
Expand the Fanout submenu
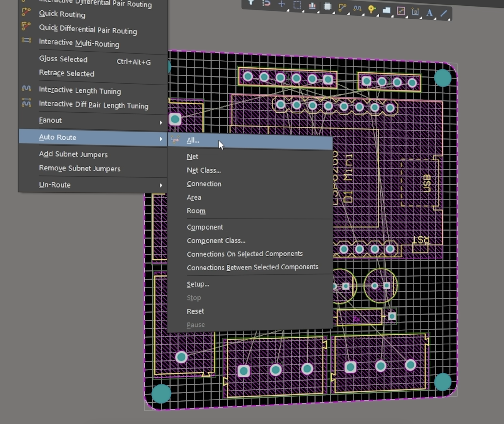[161, 122]
